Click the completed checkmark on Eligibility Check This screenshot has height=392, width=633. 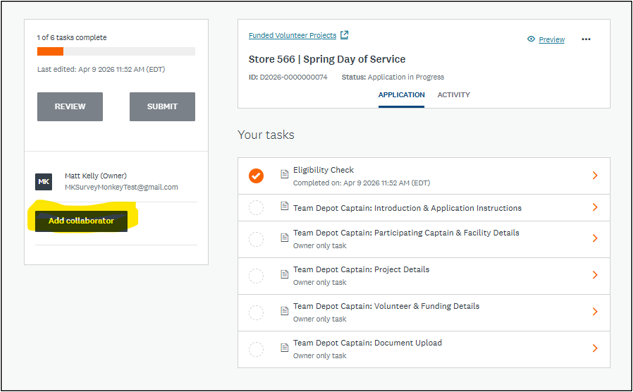[256, 176]
